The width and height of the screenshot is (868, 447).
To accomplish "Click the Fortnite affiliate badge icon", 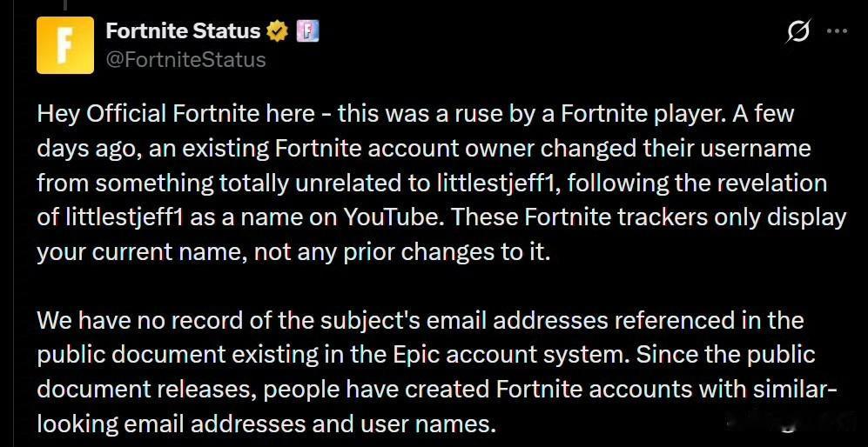I will pos(307,32).
